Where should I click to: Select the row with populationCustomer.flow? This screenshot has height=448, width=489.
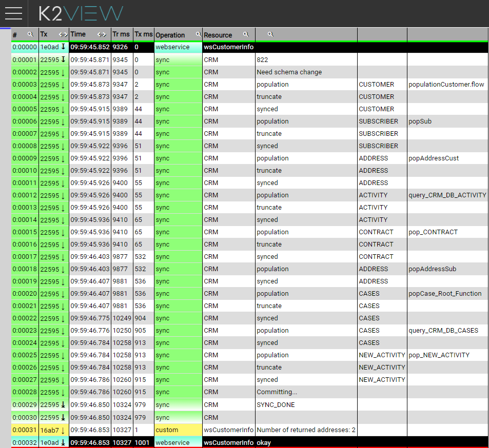click(x=446, y=85)
